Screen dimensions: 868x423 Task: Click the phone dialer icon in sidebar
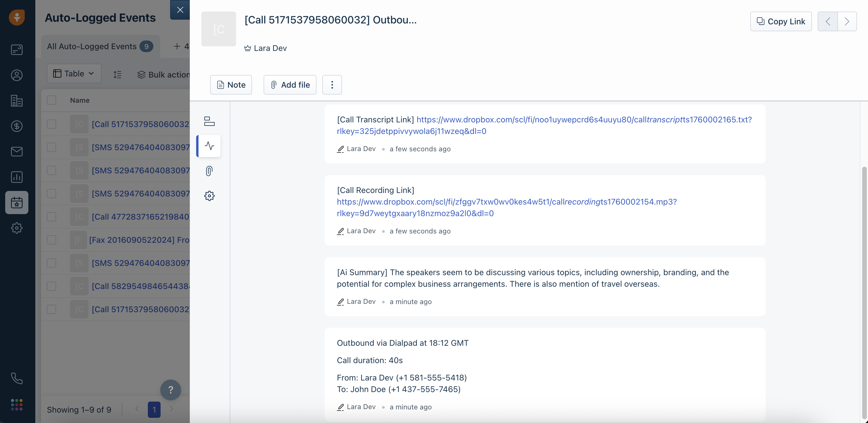tap(16, 378)
